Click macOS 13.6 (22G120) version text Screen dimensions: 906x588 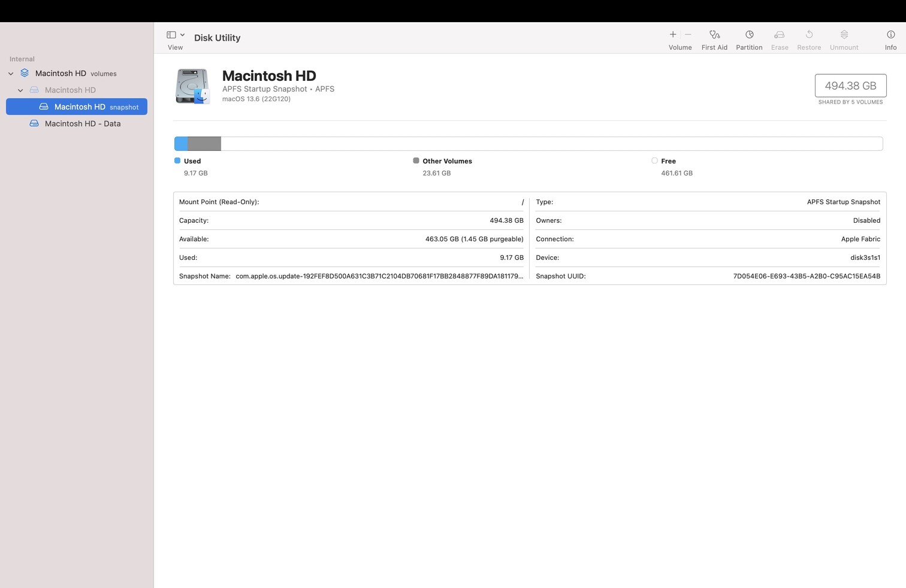point(256,99)
